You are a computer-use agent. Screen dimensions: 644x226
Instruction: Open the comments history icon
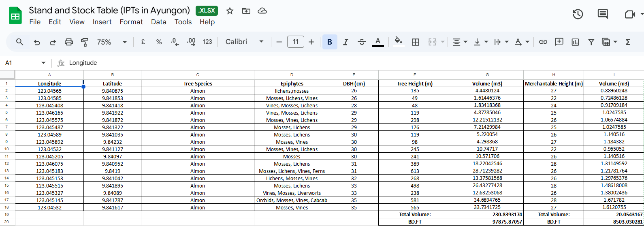(x=603, y=14)
